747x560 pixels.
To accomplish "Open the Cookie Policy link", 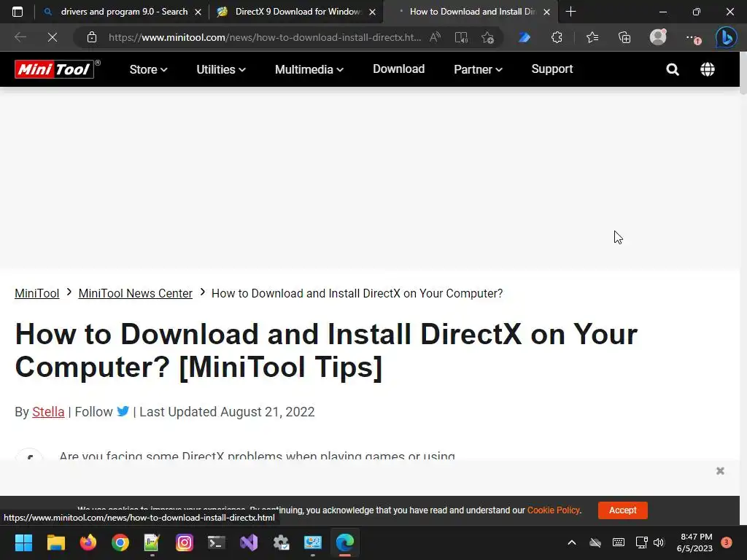I will click(x=554, y=510).
